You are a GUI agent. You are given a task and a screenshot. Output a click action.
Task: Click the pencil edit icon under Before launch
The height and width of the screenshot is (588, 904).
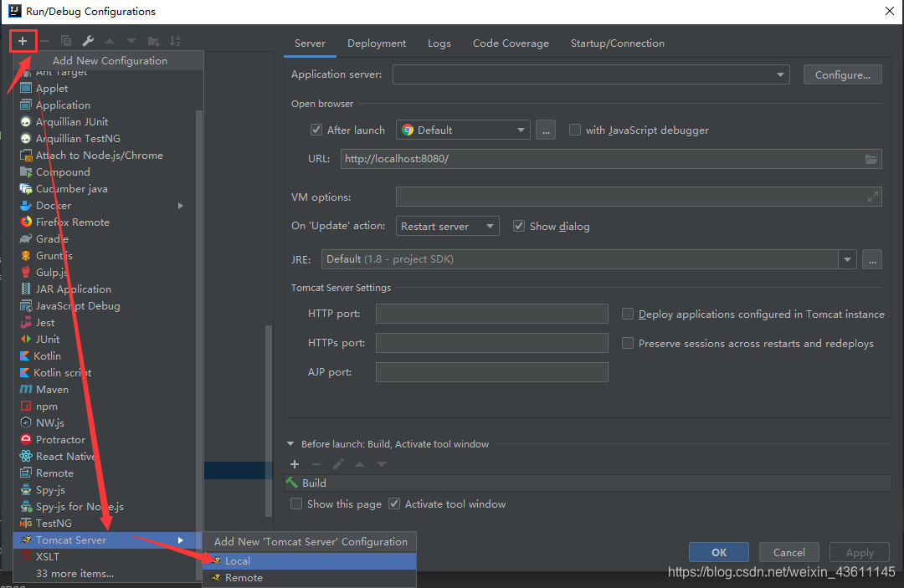(x=338, y=464)
